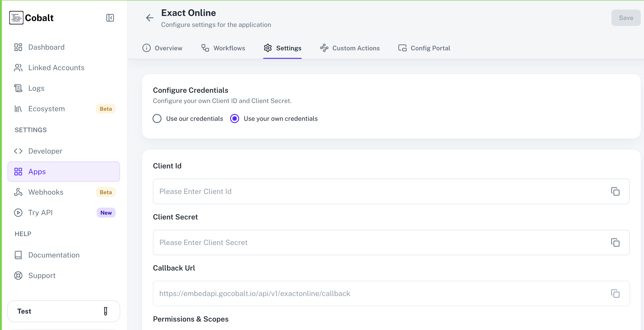Open the Apps section in sidebar
This screenshot has width=644, height=330.
coord(37,172)
